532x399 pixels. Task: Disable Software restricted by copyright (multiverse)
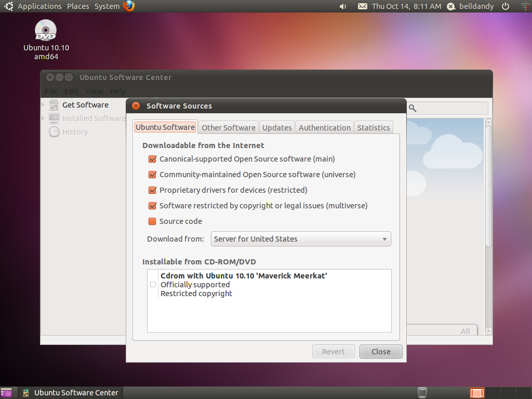tap(152, 206)
